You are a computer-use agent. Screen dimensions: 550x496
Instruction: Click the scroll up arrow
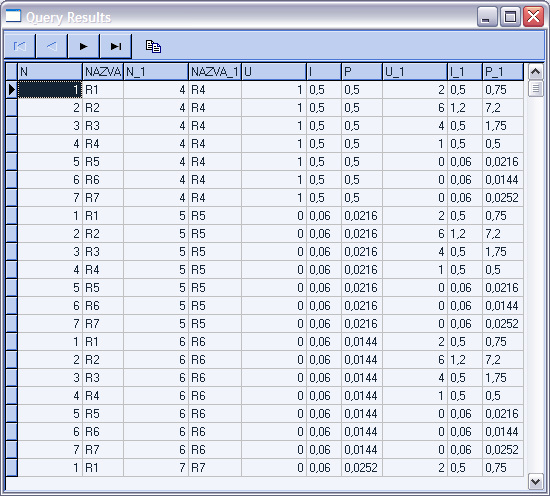tap(535, 72)
